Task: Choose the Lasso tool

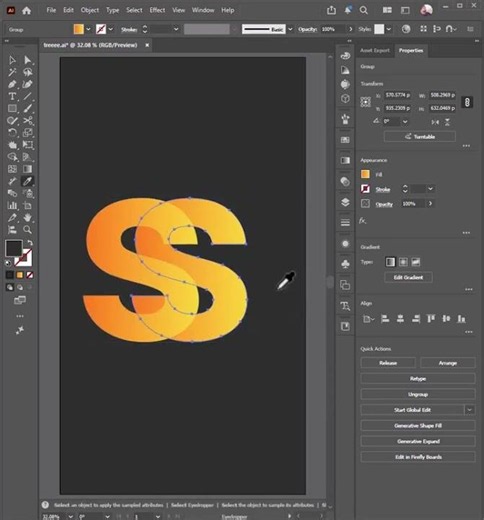Action: click(x=27, y=72)
